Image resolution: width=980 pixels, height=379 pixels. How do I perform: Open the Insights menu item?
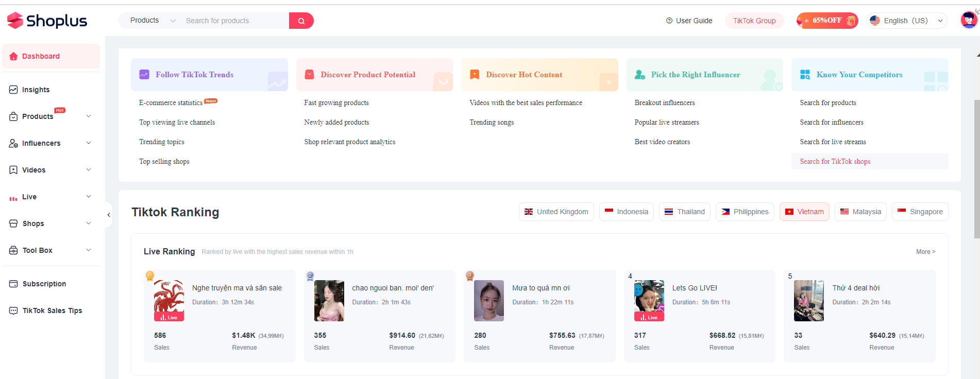click(x=51, y=90)
